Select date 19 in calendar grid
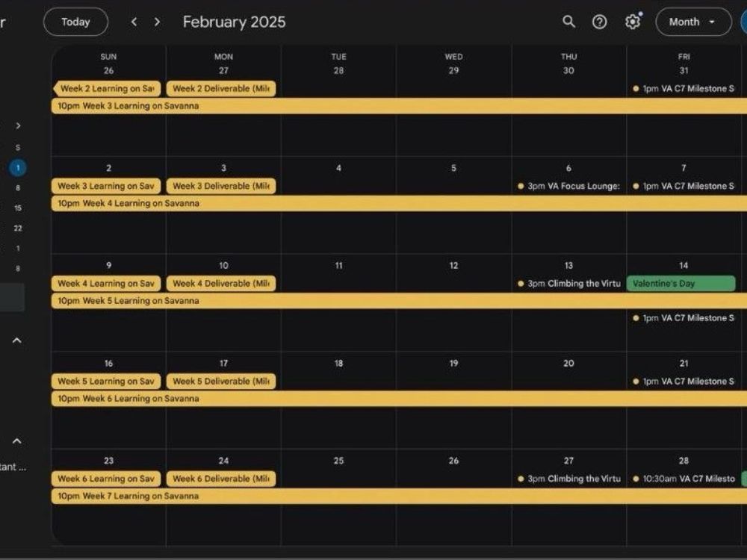Viewport: 747px width, 560px height. (x=453, y=364)
